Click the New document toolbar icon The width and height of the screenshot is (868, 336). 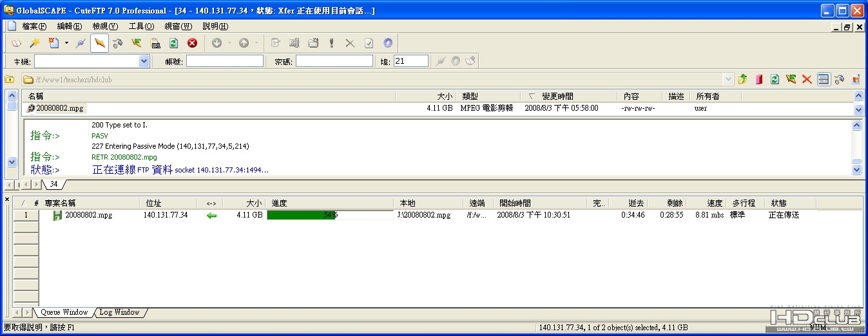(x=54, y=43)
